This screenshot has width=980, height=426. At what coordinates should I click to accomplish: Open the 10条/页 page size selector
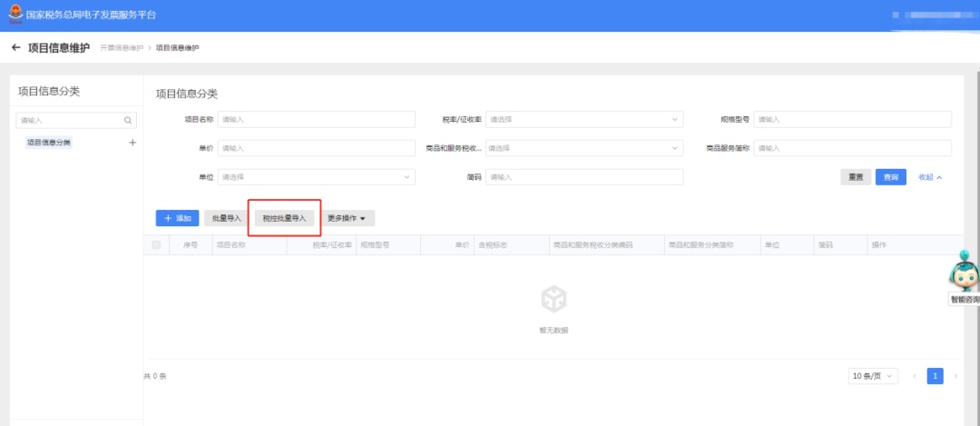[x=873, y=376]
